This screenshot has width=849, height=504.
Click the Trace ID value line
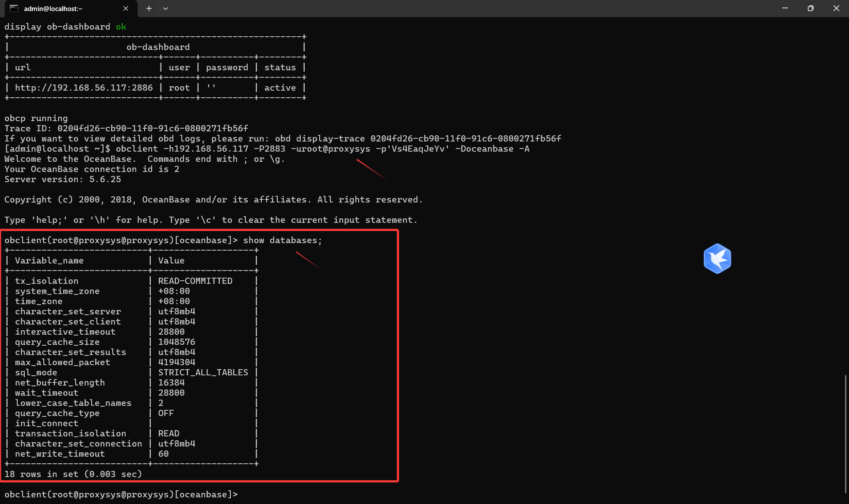(x=126, y=128)
